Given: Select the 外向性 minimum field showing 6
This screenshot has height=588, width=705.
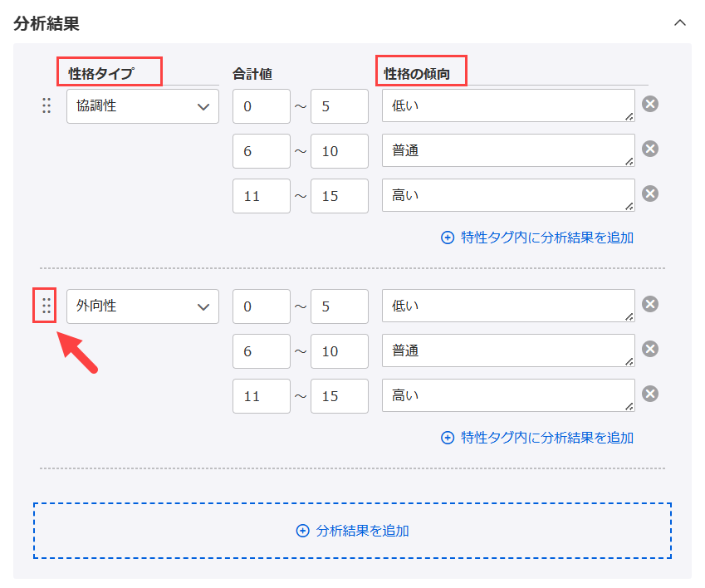Looking at the screenshot, I should [x=262, y=351].
